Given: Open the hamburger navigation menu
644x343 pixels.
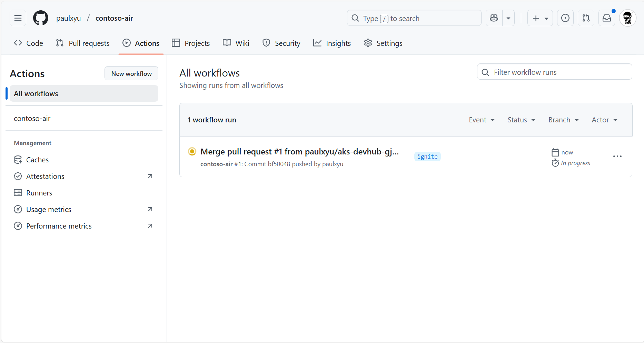Looking at the screenshot, I should click(x=18, y=18).
